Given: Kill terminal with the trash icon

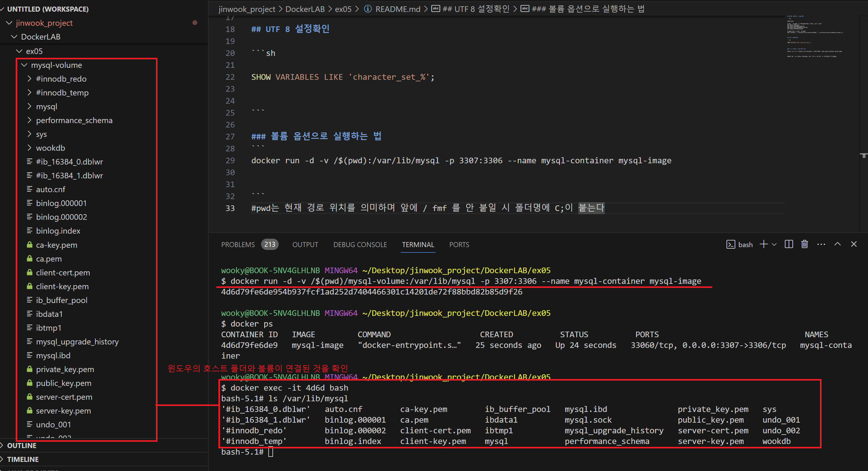Looking at the screenshot, I should point(804,244).
